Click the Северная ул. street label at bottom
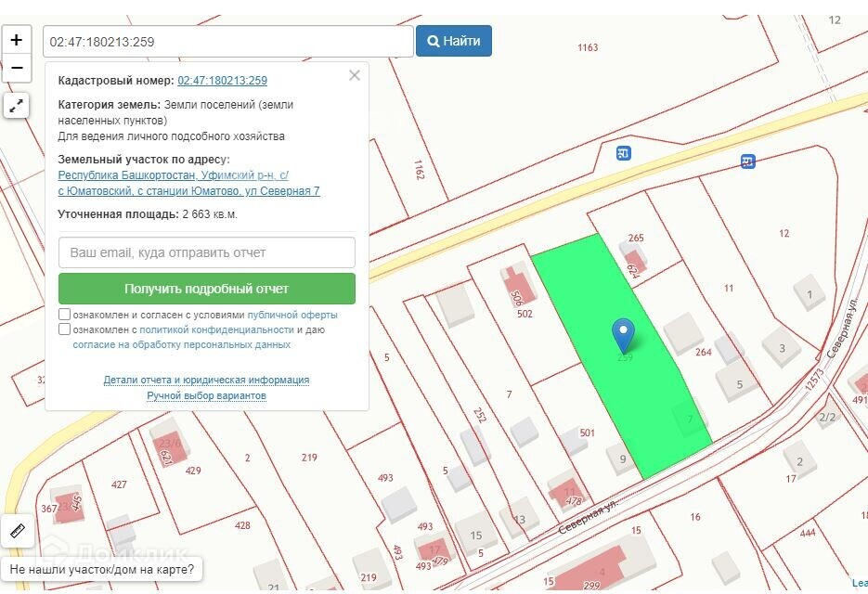The image size is (868, 594). click(588, 516)
